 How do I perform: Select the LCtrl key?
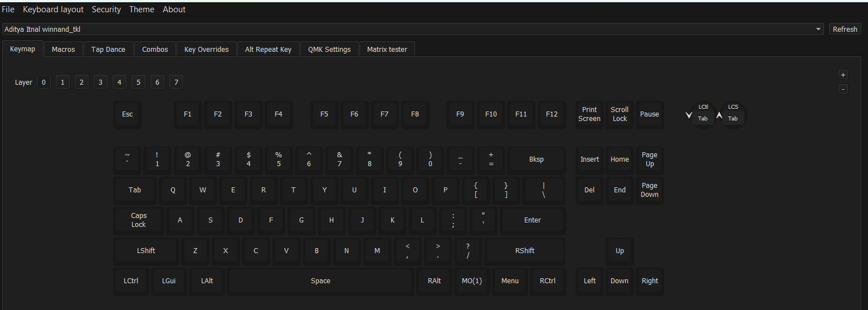pos(131,281)
